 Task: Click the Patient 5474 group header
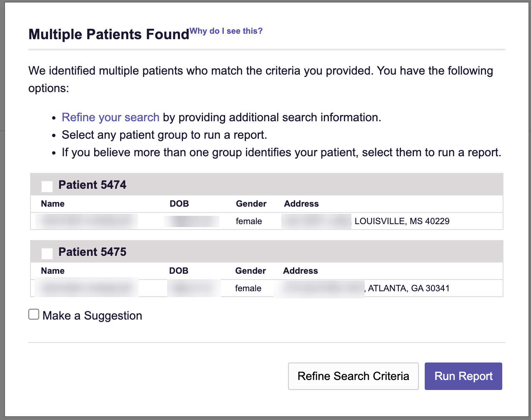point(93,185)
